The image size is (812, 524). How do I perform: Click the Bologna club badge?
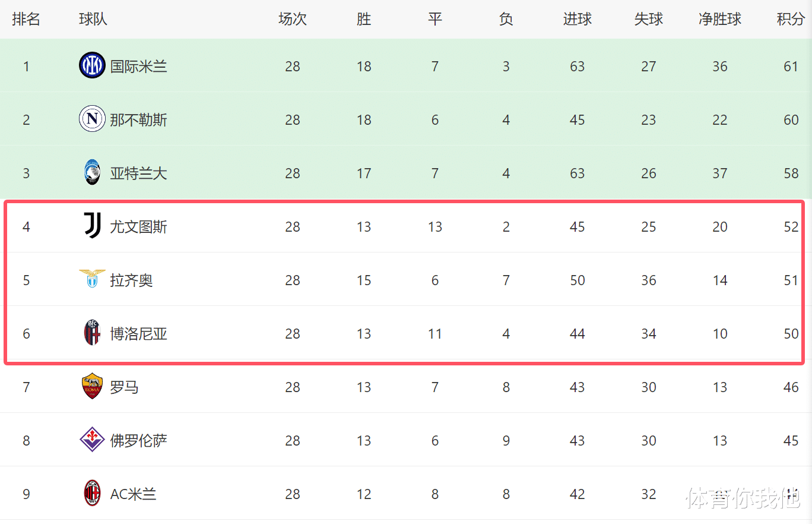click(x=92, y=333)
